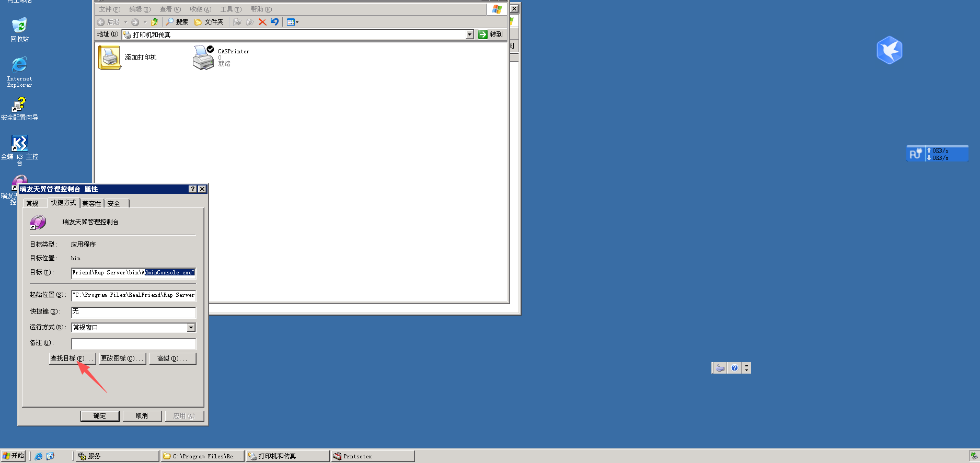Click the properties dialog help question-mark button
Screen dimensions: 980x463
tap(192, 189)
